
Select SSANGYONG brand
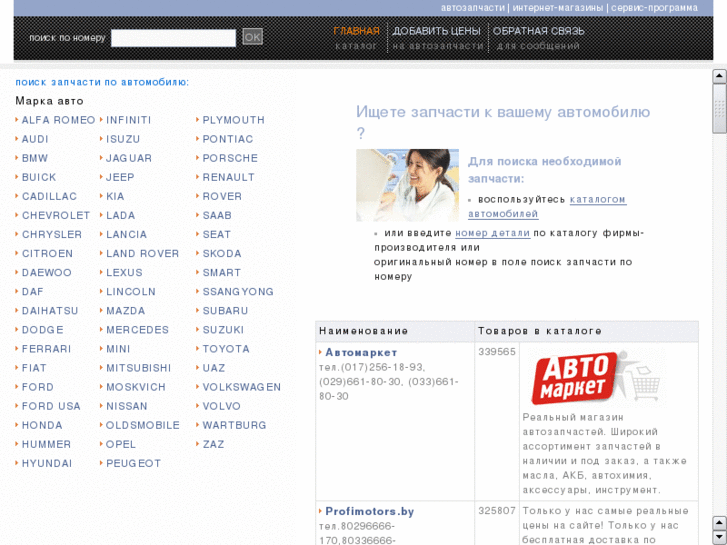click(x=238, y=291)
